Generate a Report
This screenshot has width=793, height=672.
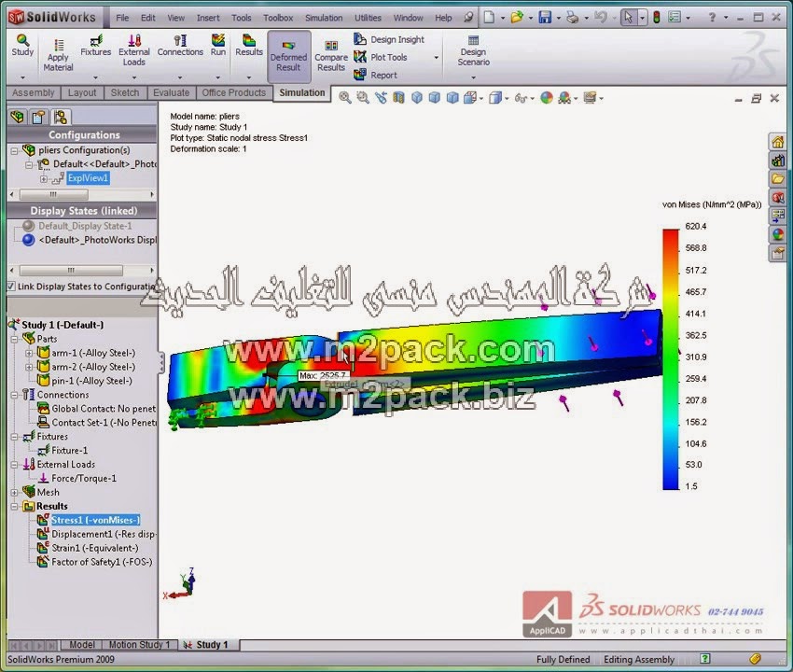(x=376, y=75)
